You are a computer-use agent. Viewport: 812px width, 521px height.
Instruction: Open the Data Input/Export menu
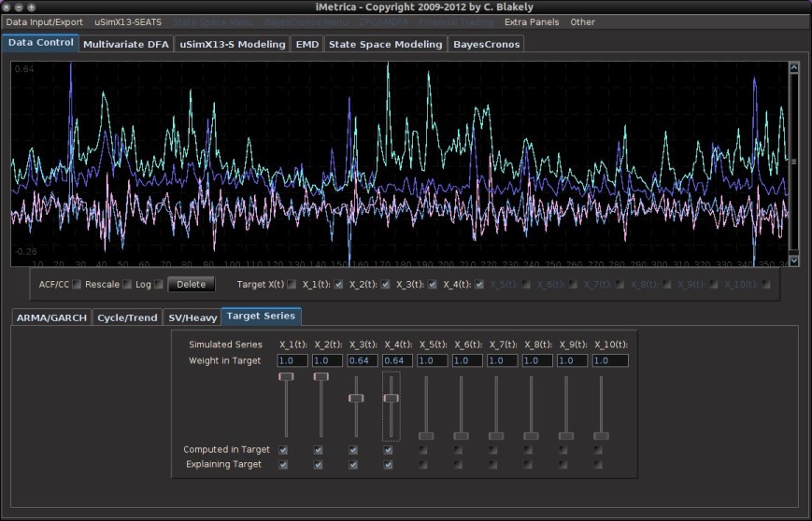pyautogui.click(x=44, y=21)
